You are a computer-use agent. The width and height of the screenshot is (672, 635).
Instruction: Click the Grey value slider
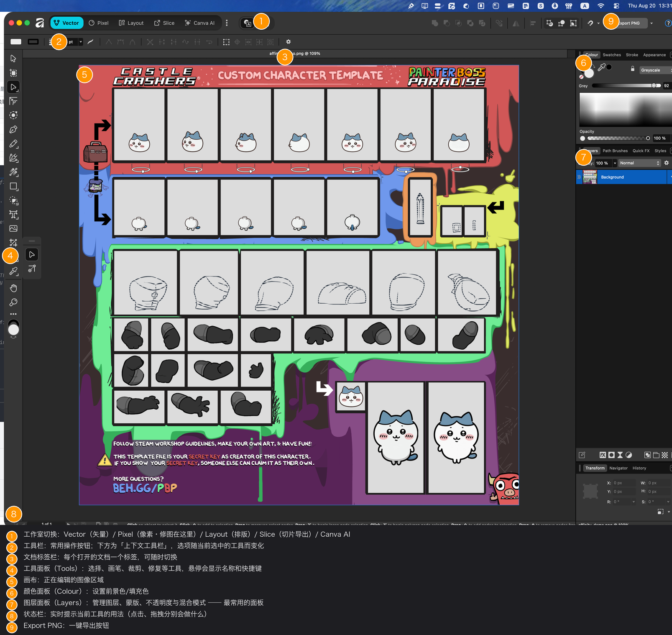[x=626, y=86]
